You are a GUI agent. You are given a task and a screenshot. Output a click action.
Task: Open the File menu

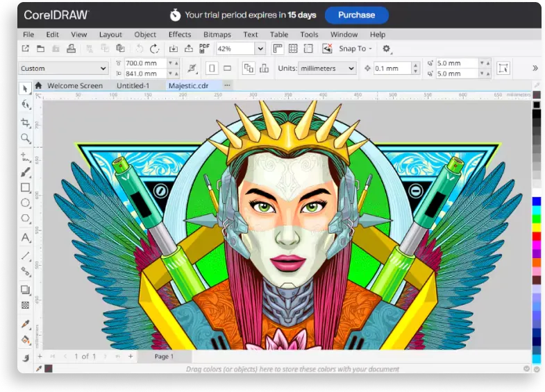[x=28, y=35]
